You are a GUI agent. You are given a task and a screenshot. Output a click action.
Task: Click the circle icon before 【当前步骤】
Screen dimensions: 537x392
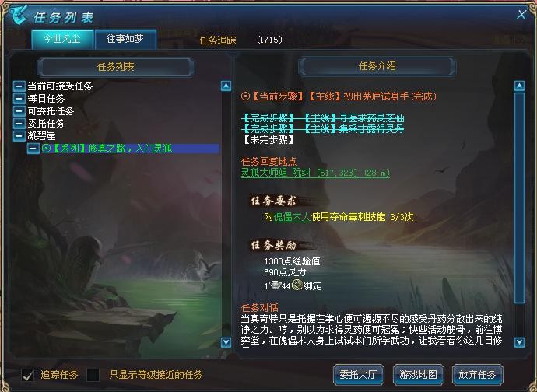[246, 96]
